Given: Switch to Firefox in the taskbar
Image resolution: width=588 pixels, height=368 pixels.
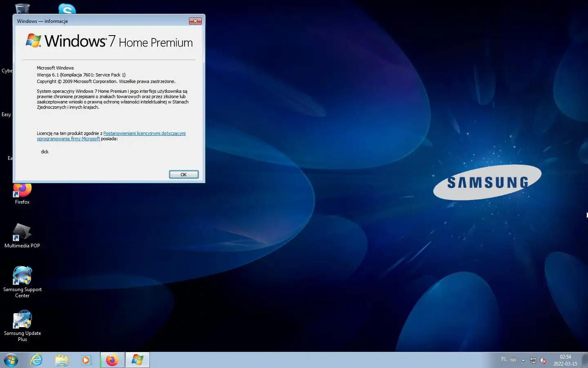Looking at the screenshot, I should pyautogui.click(x=112, y=360).
